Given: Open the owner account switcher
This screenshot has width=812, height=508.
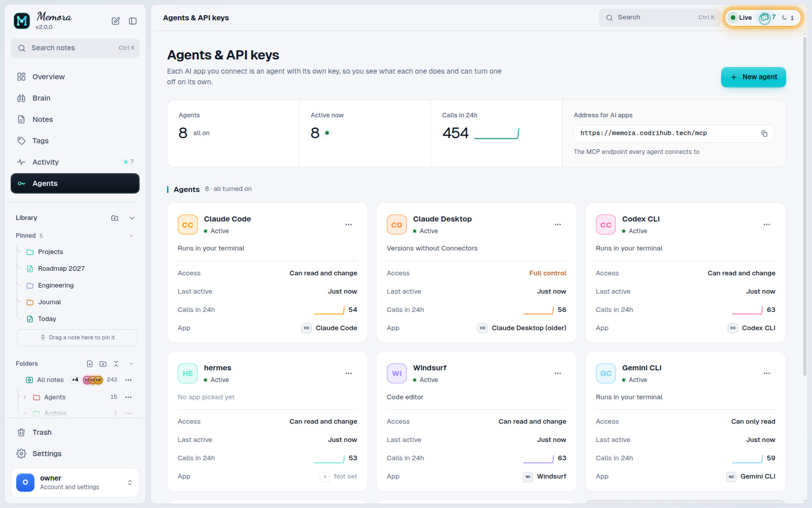Looking at the screenshot, I should [x=75, y=483].
